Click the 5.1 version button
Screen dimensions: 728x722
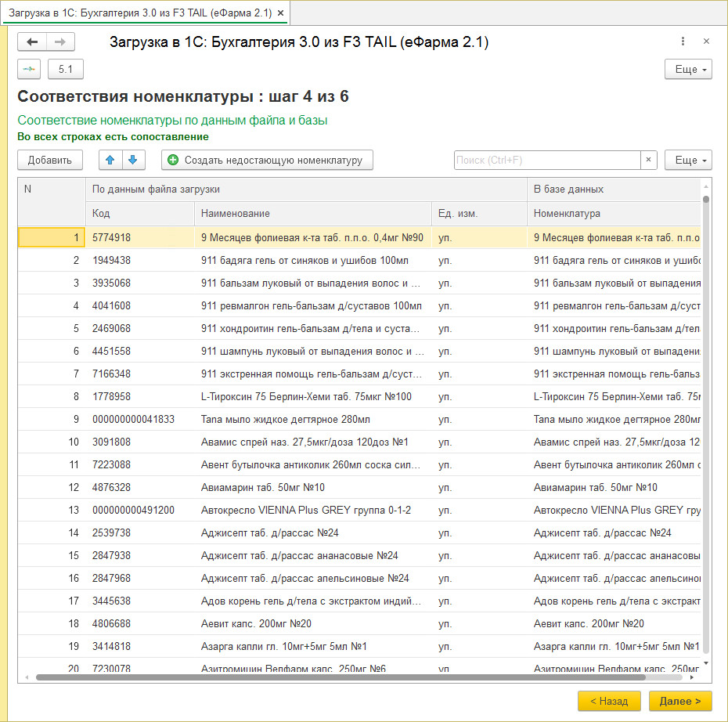(66, 69)
